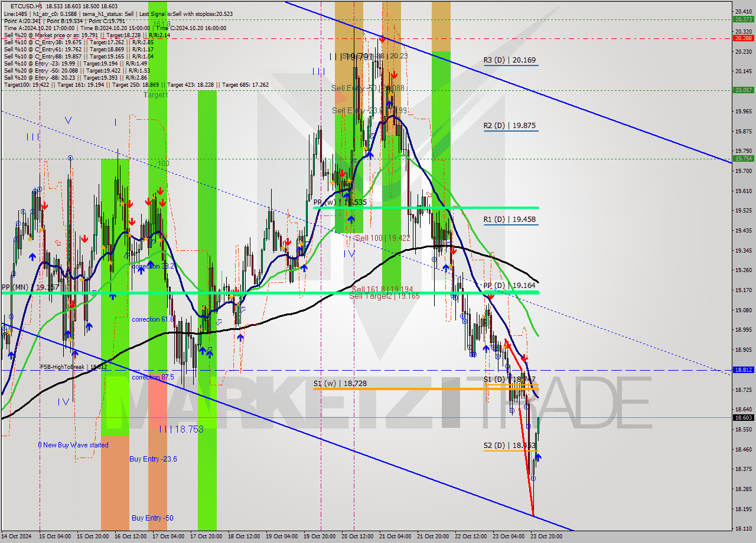Viewport: 756px width, 543px height.
Task: Select the Sell 100 | 19.422 label
Action: (382, 238)
